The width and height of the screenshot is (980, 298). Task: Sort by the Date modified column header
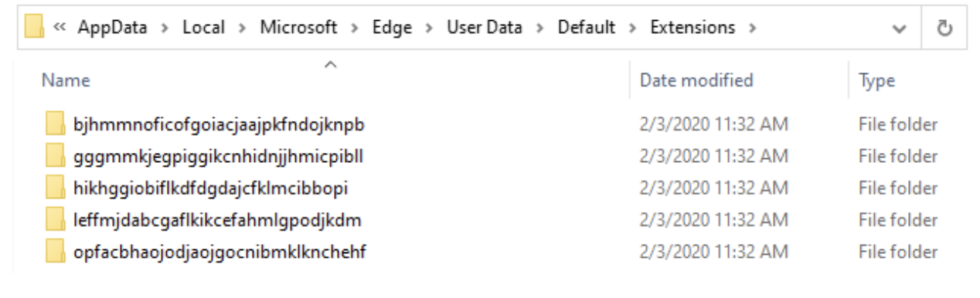(696, 80)
